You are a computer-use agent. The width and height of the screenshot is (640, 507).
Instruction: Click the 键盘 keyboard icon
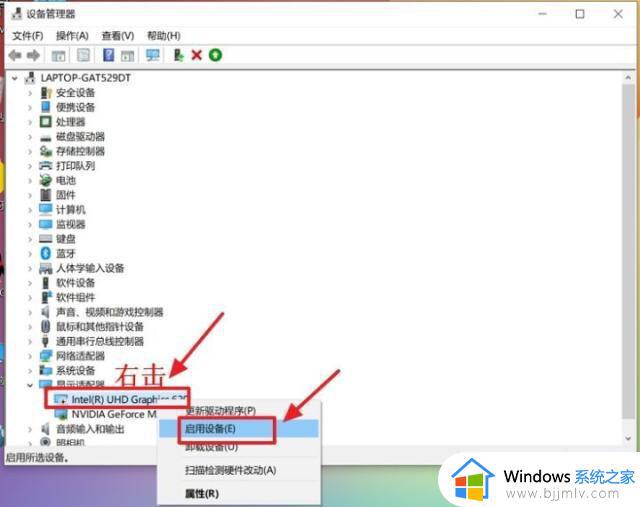click(x=46, y=239)
